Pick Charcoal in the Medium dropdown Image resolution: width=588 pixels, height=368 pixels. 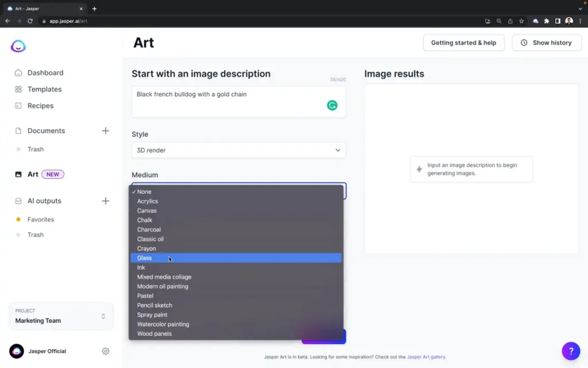tap(149, 229)
